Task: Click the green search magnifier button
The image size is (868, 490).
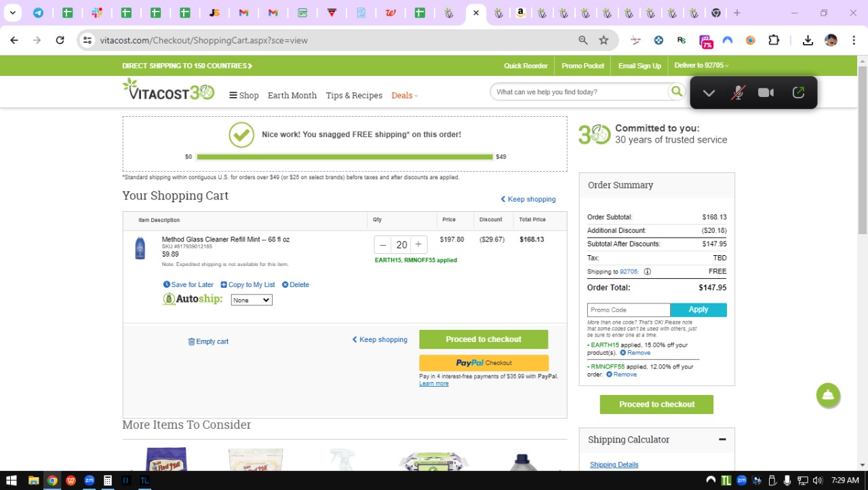Action: point(677,92)
